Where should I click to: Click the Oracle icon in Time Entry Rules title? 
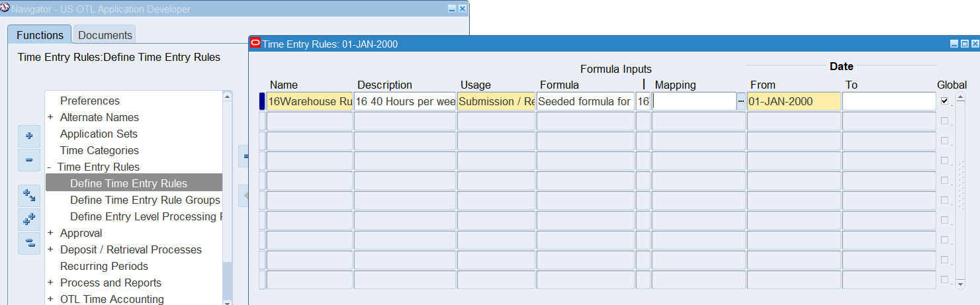point(255,44)
